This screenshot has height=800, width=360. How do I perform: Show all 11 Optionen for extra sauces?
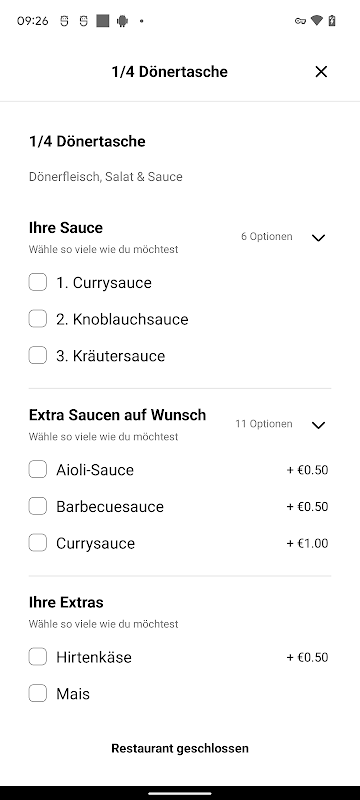(x=264, y=423)
